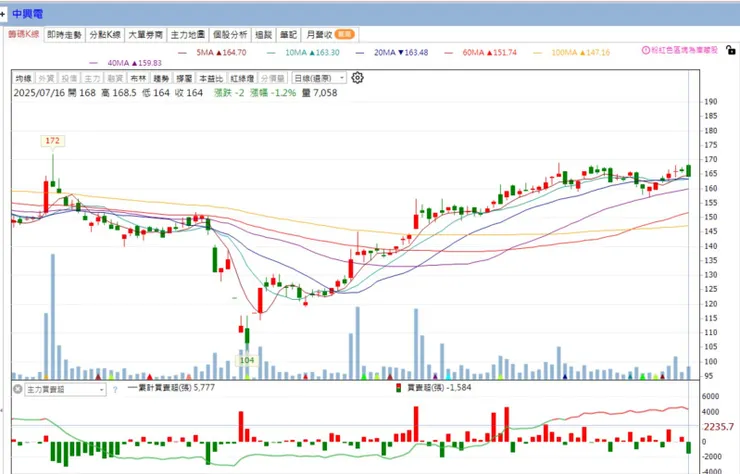Click the tallest volume bar near 172
740x474 pixels.
pyautogui.click(x=53, y=316)
